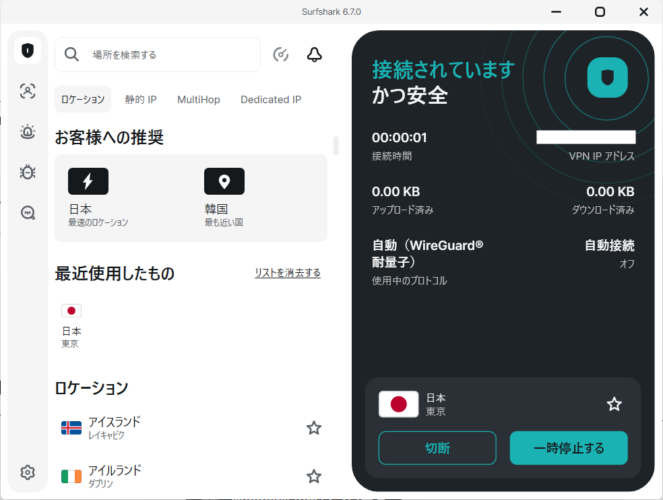
Task: Click the お客様への推奨 heading
Action: pos(109,137)
